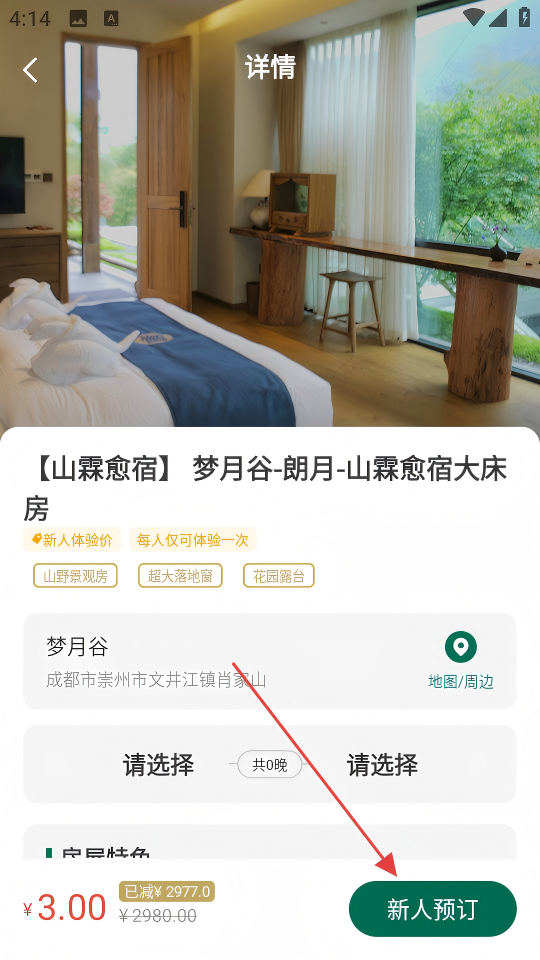The width and height of the screenshot is (540, 960).
Task: Tap the 已减¥2977.0 discount badge
Action: (x=167, y=891)
